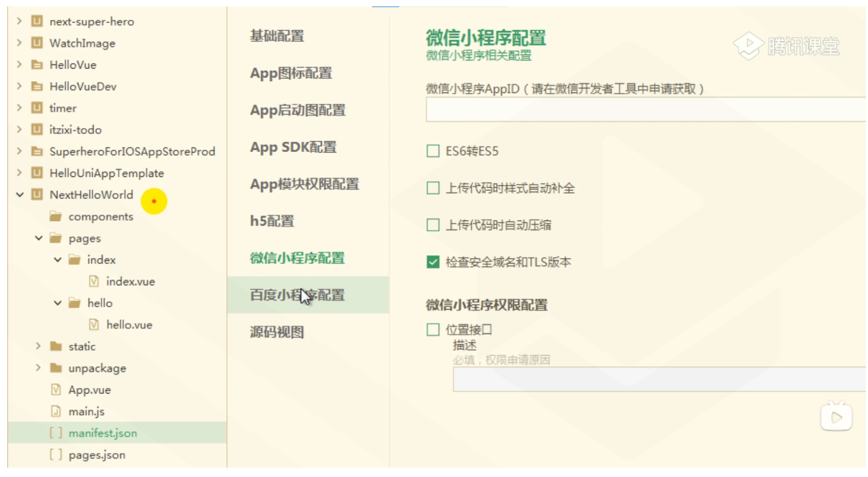Expand the HelloVueDev folder arrow
Viewport: 868px width, 477px height.
coord(19,86)
